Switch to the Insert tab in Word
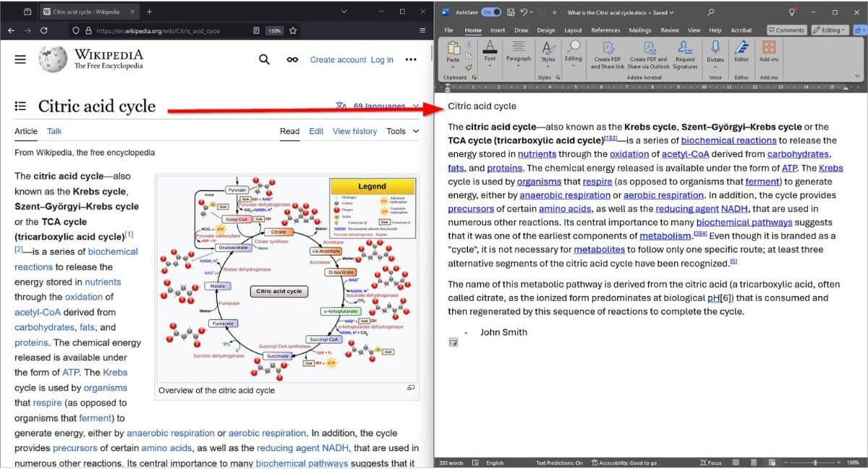The image size is (868, 469). tap(498, 30)
